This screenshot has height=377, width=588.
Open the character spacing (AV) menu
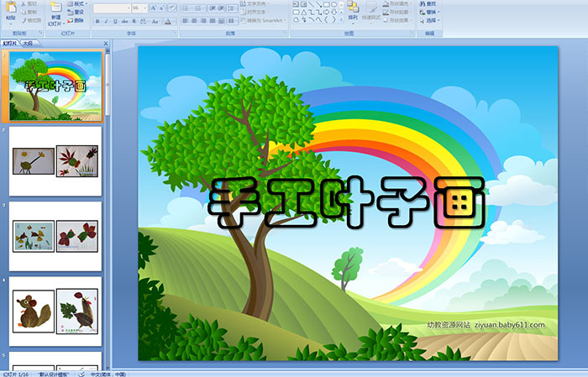(144, 21)
